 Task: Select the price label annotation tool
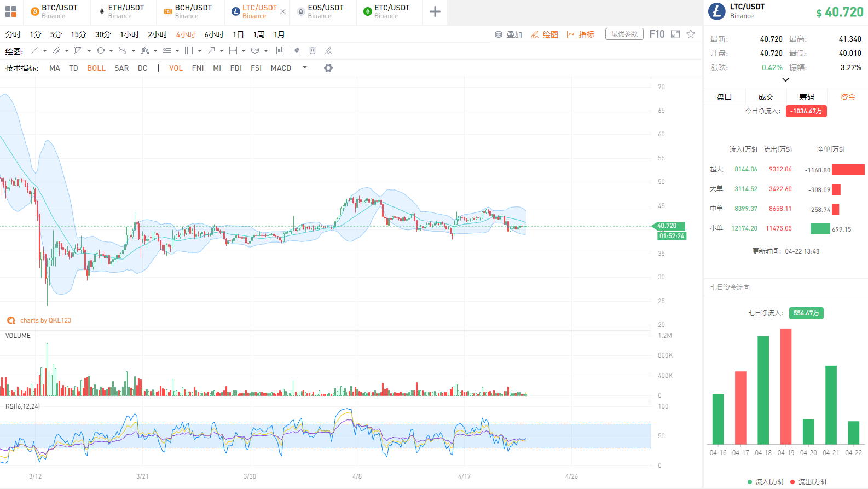tap(255, 50)
